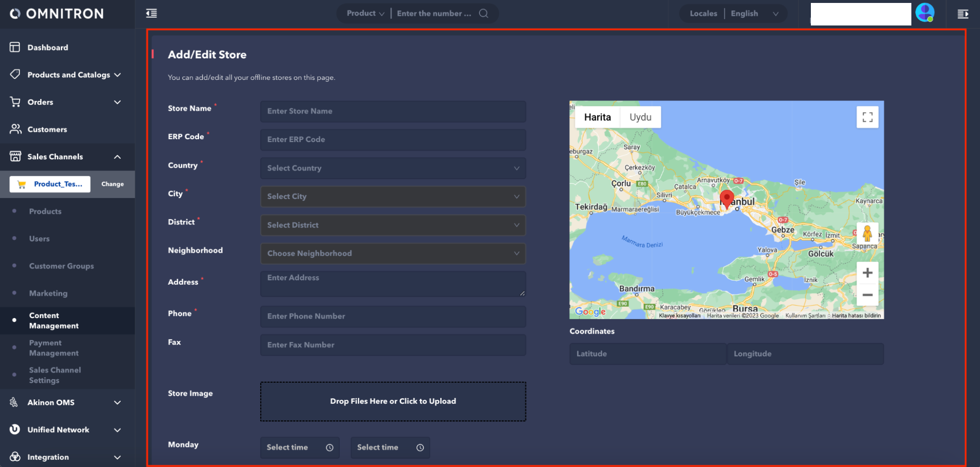980x467 pixels.
Task: Expand the English language dropdown
Action: click(754, 14)
